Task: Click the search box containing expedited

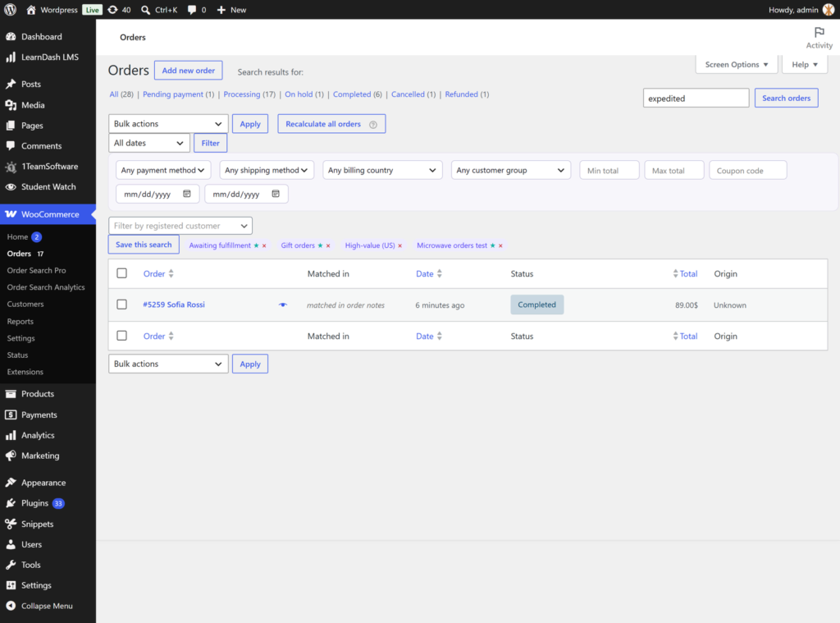Action: coord(696,98)
